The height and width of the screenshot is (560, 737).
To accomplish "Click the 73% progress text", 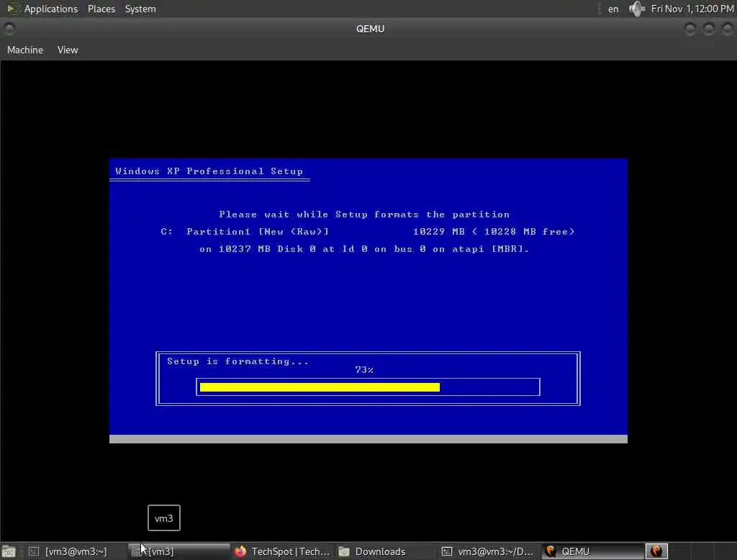I will (364, 370).
